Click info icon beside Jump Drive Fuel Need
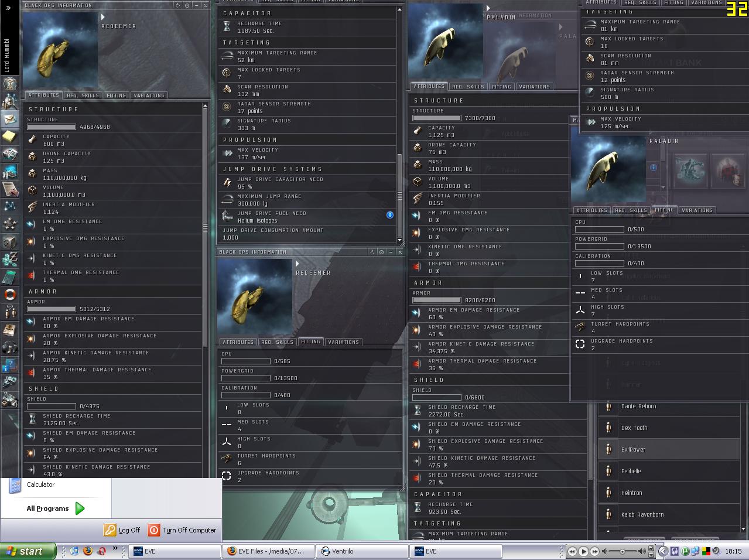Viewport: 749px width, 560px height. [x=390, y=215]
